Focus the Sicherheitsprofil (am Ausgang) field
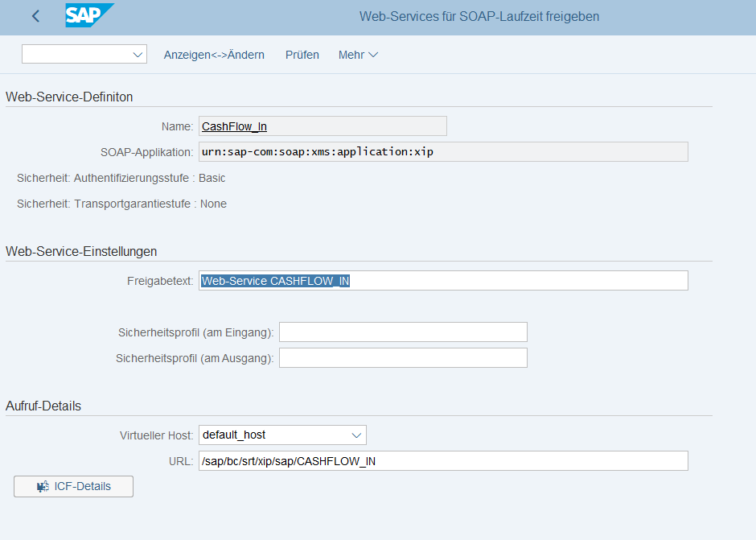This screenshot has width=756, height=540. coord(403,358)
